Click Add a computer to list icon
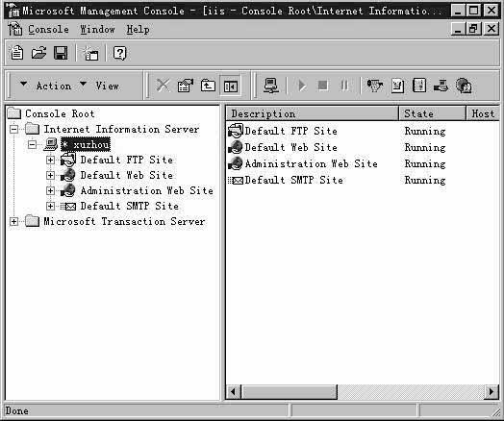 coord(271,86)
